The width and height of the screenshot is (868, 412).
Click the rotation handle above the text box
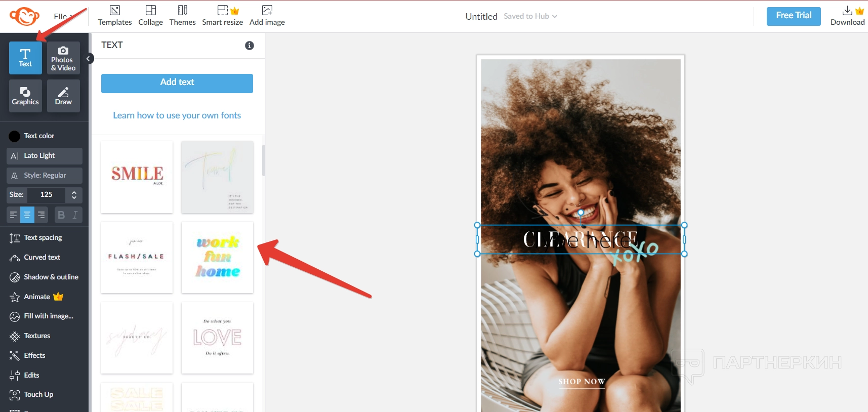pos(581,213)
